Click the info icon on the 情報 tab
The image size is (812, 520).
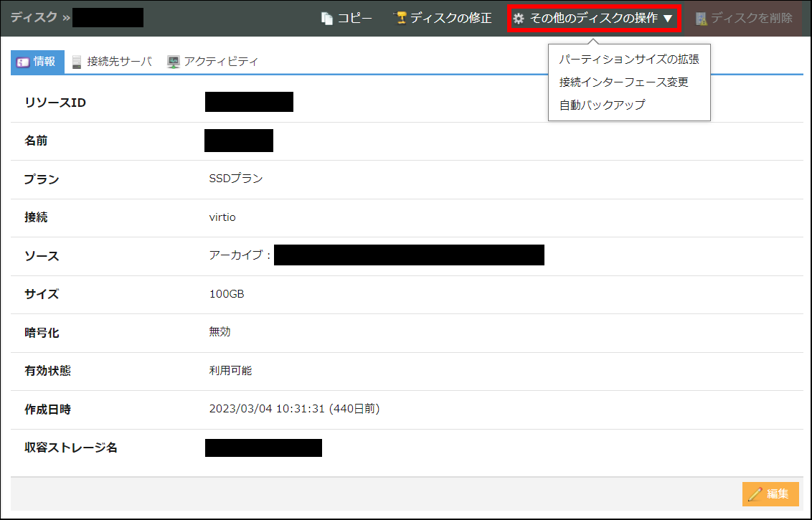click(22, 62)
